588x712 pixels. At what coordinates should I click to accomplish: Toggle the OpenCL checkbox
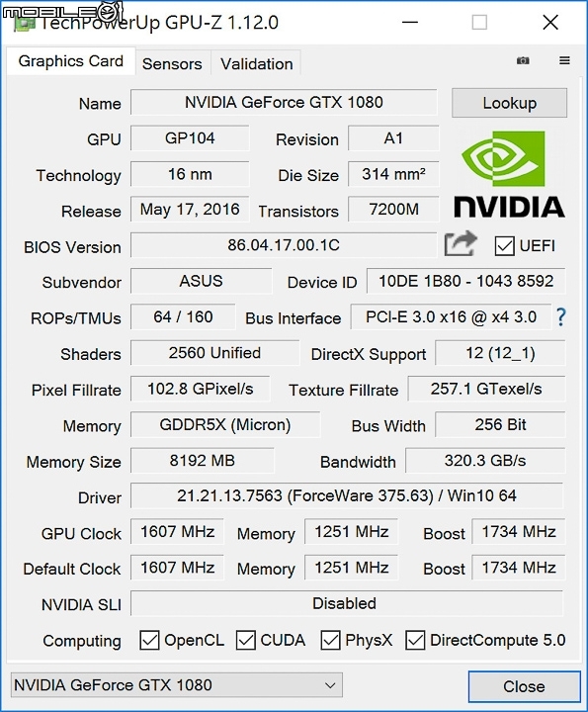[x=149, y=640]
